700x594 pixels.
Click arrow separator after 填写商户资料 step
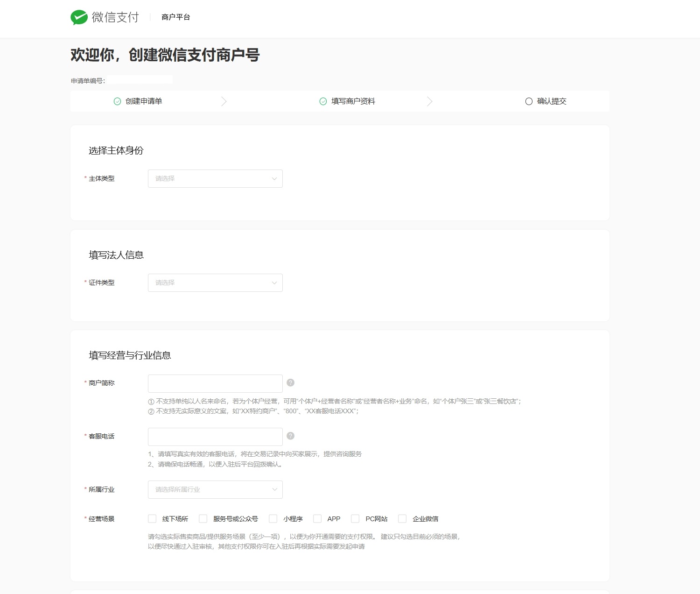click(430, 101)
